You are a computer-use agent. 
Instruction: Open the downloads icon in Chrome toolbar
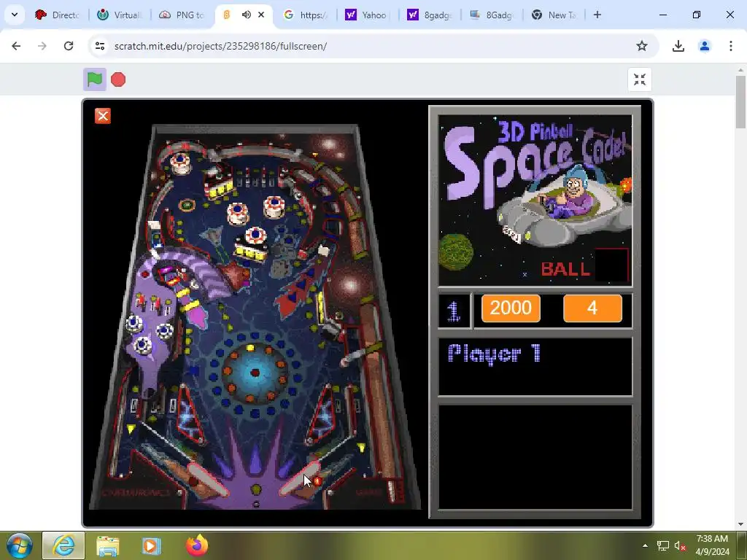678,46
